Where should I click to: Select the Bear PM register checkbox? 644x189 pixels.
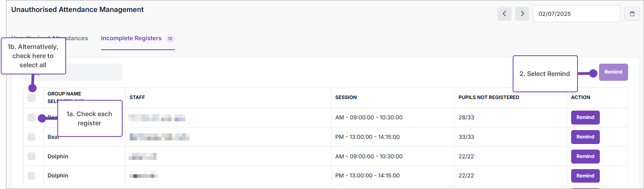(x=31, y=137)
